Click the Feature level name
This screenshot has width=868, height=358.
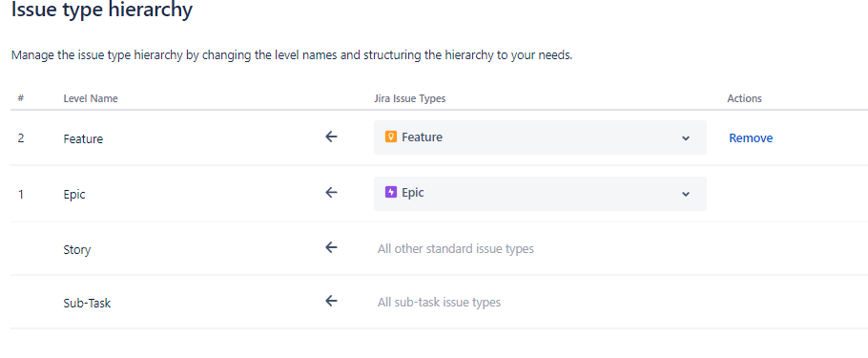tap(83, 139)
